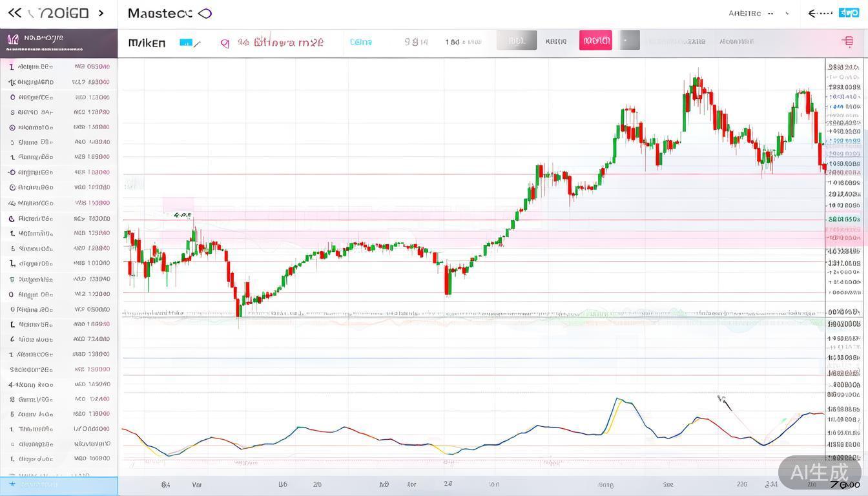868x496 pixels.
Task: Click the cursor marker in the lower indicator panel
Action: pyautogui.click(x=724, y=402)
